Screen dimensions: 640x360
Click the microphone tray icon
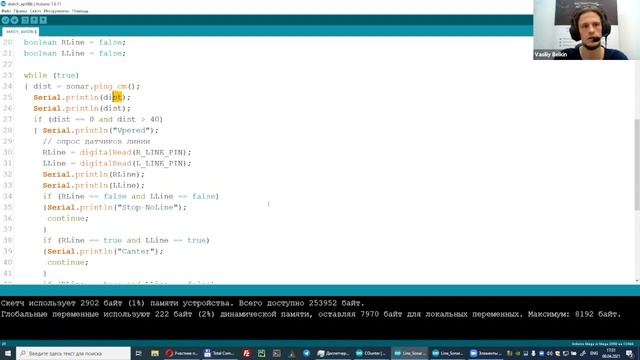click(x=533, y=353)
